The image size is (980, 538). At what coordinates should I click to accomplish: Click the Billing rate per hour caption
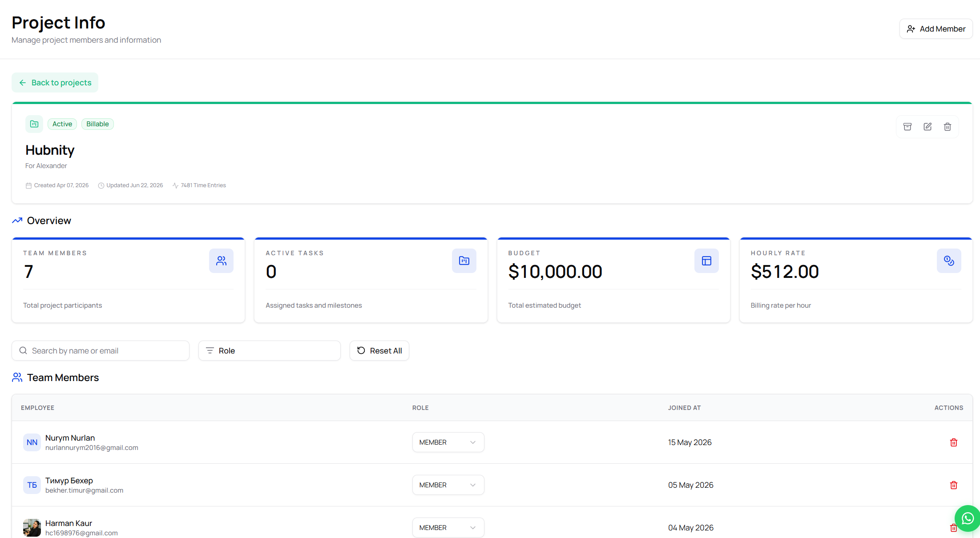click(781, 305)
